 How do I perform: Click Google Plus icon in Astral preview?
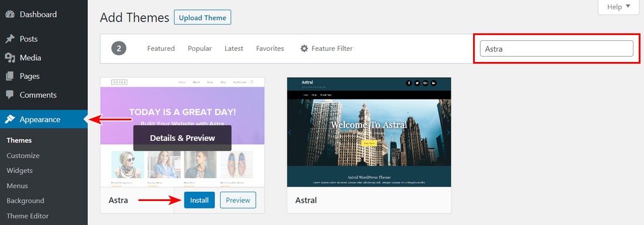(x=426, y=83)
